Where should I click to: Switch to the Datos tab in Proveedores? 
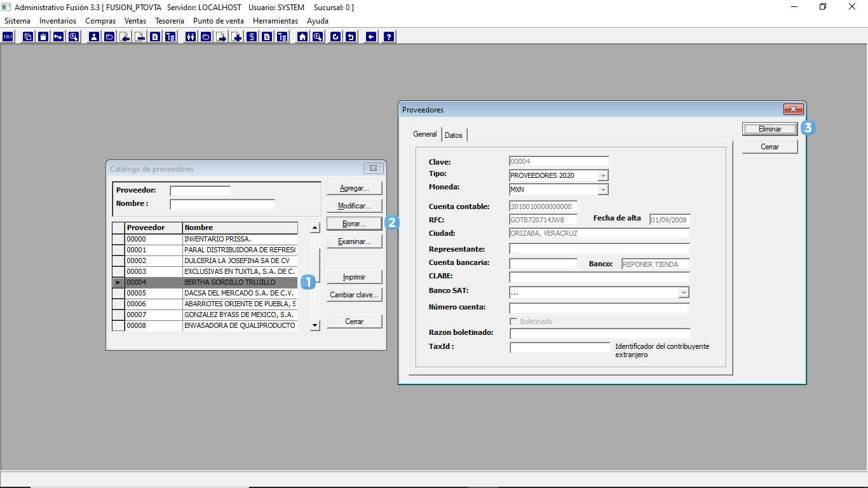coord(454,135)
